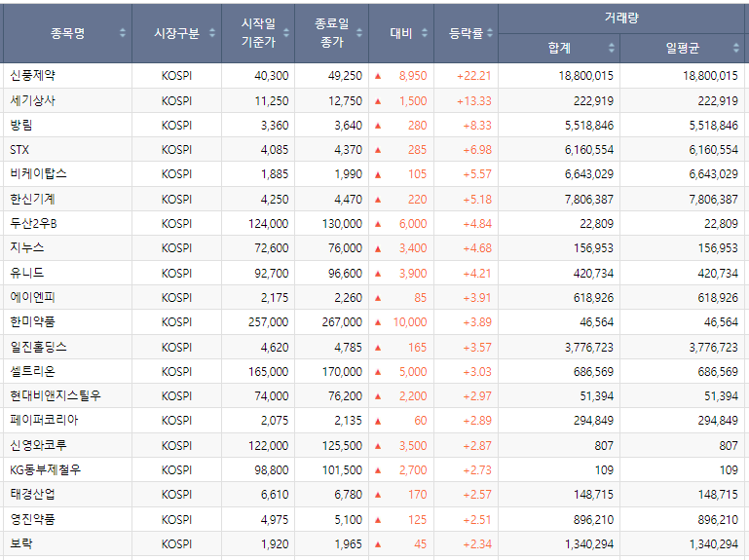Screen dimensions: 749x560
Task: Click 한미약품 change value 10,000
Action: pos(410,322)
